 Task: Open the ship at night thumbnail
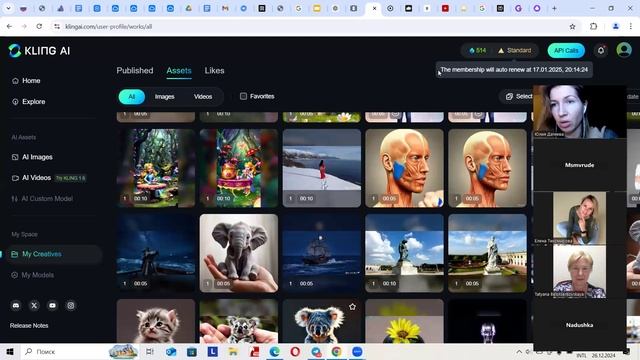click(322, 253)
